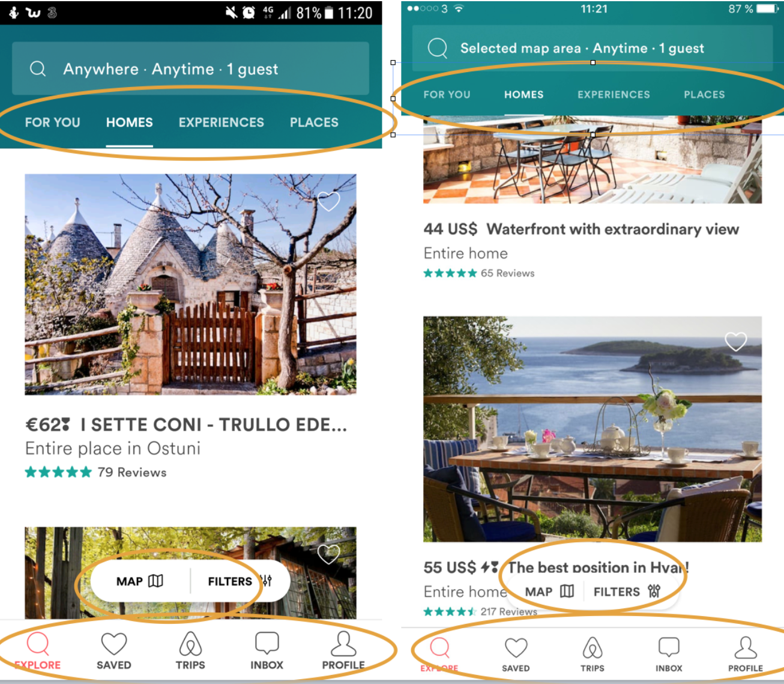Tap Explore search icon in right phone
The width and height of the screenshot is (784, 684).
tap(439, 648)
